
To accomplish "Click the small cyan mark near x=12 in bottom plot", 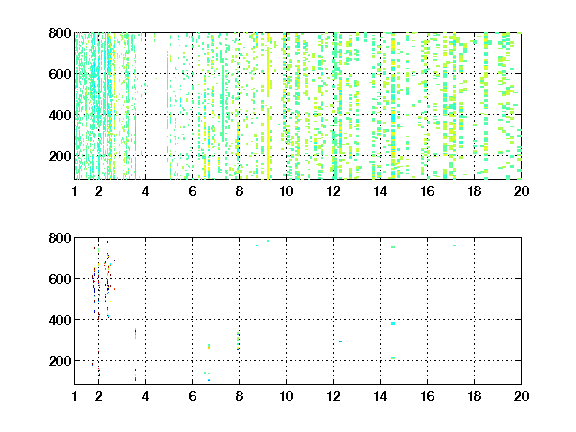I will [341, 341].
